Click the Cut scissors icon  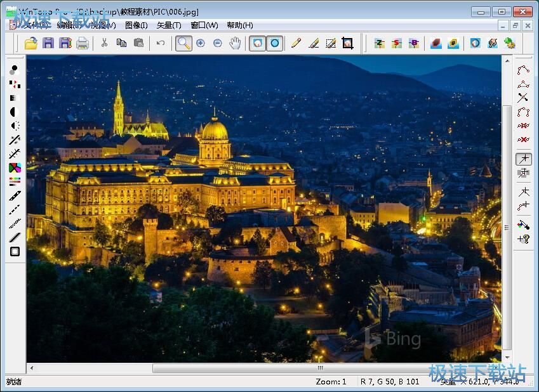tap(104, 43)
